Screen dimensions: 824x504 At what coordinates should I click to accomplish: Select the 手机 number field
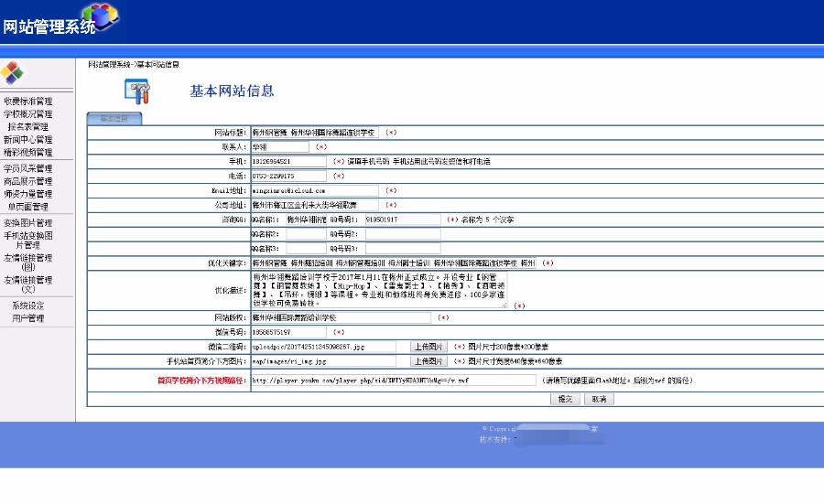(288, 161)
